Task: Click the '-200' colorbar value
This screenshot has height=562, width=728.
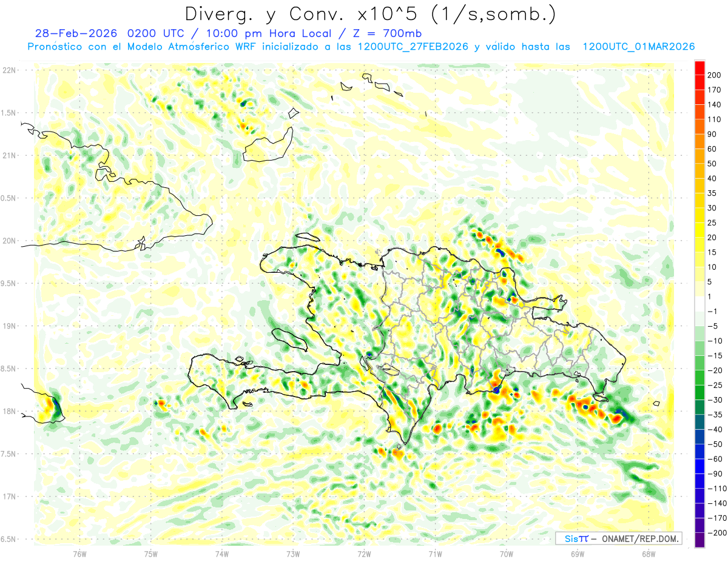Action: [x=716, y=533]
